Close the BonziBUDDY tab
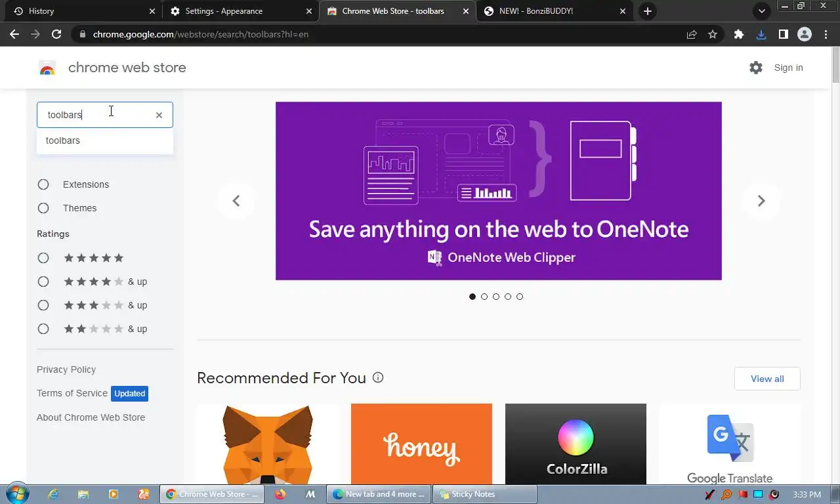This screenshot has width=840, height=504. pyautogui.click(x=623, y=11)
